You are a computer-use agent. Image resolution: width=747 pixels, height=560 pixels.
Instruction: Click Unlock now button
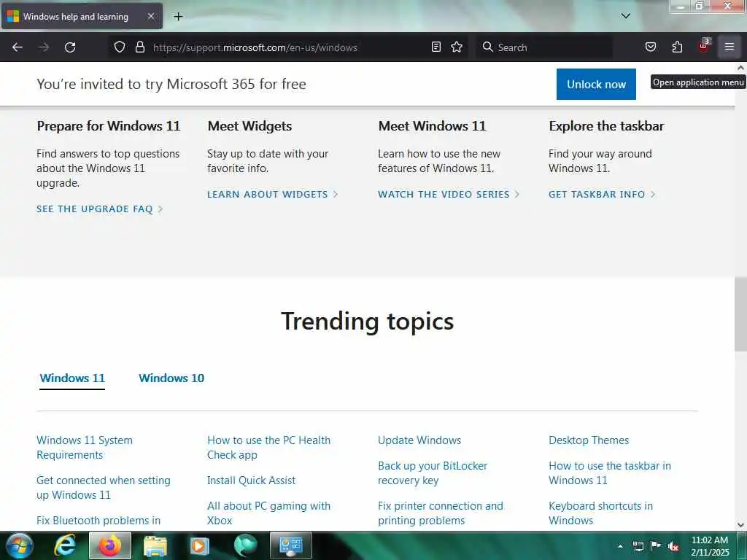tap(596, 85)
